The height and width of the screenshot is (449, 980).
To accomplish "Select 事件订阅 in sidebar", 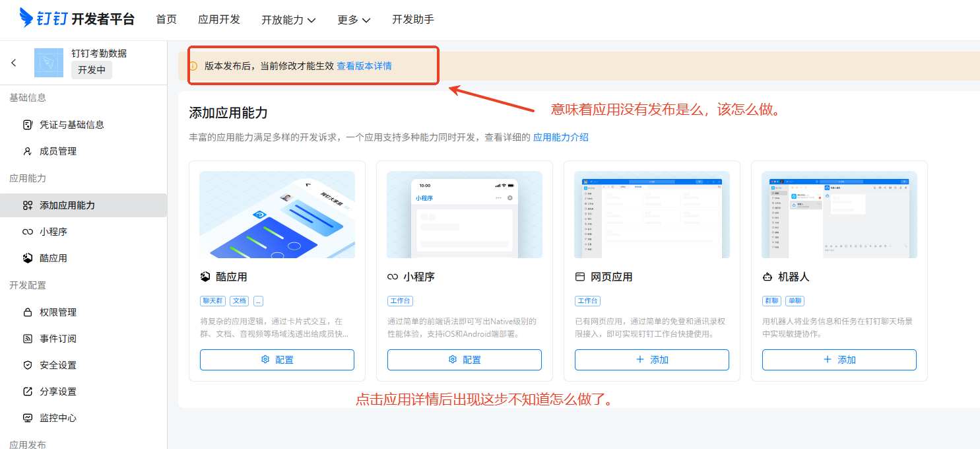I will pos(83,339).
